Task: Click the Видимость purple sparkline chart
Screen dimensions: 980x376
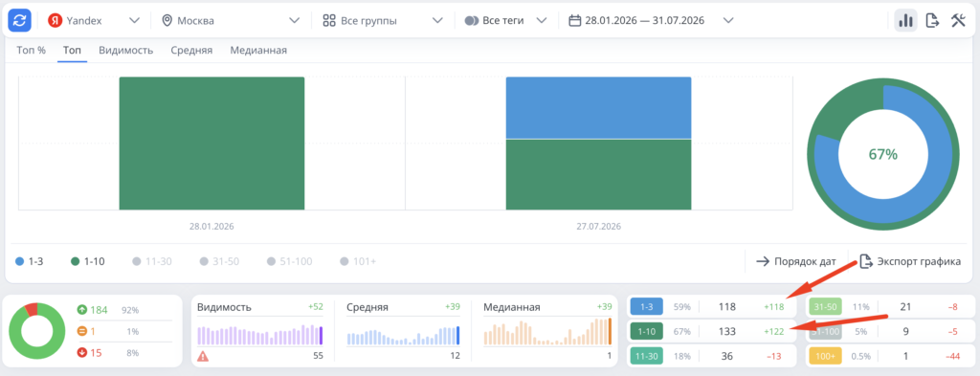Action: pos(260,334)
